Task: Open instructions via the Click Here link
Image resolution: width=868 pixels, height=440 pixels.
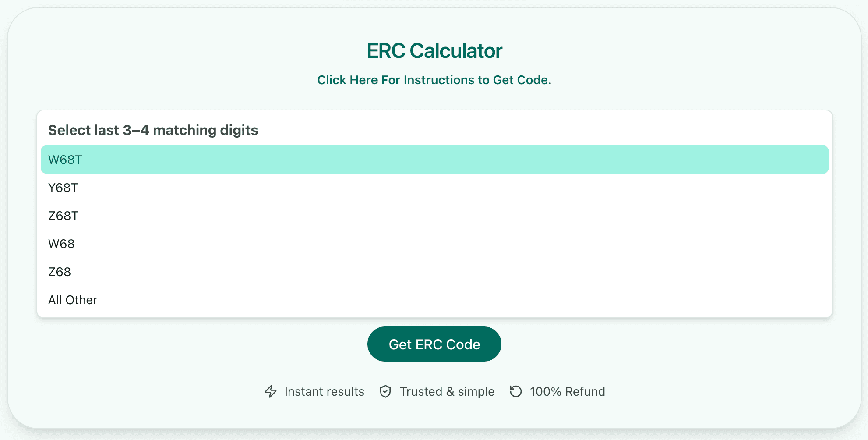Action: click(x=434, y=80)
